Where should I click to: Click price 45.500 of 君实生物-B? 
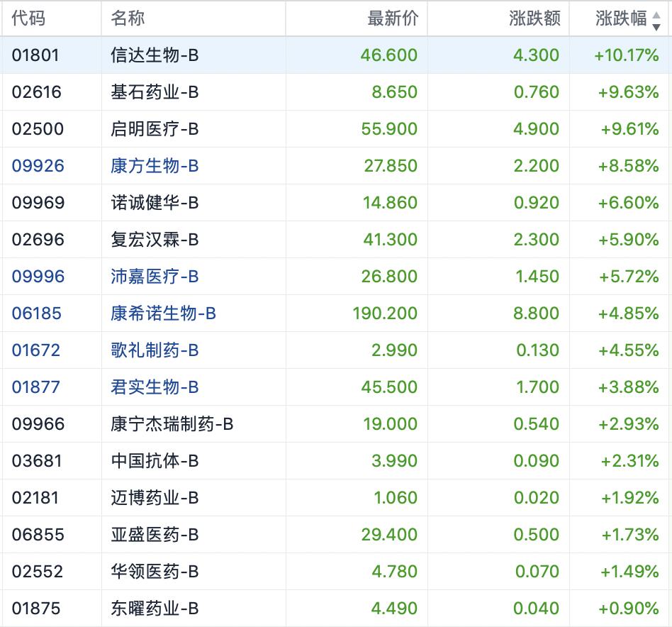389,387
